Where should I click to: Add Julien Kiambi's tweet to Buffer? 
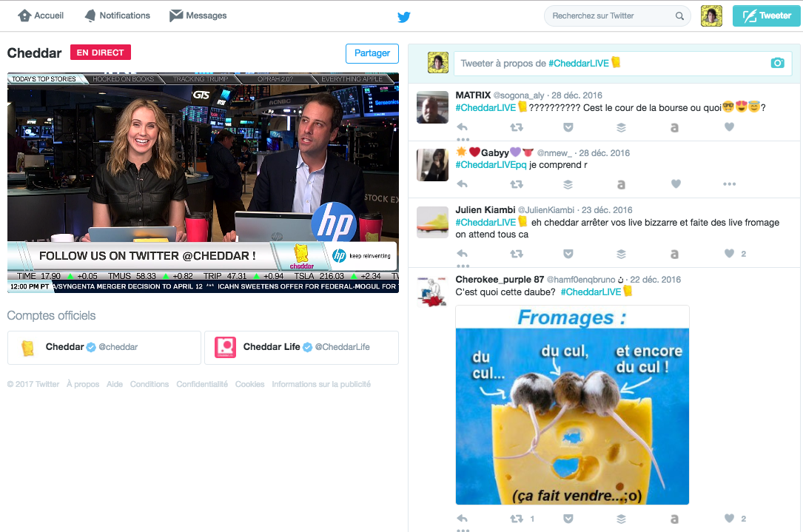point(621,254)
